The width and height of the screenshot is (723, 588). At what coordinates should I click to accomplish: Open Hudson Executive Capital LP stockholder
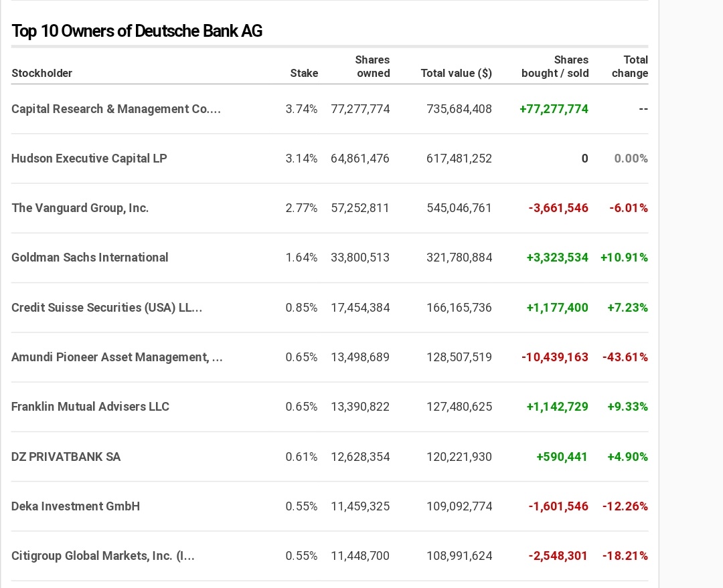pos(89,158)
